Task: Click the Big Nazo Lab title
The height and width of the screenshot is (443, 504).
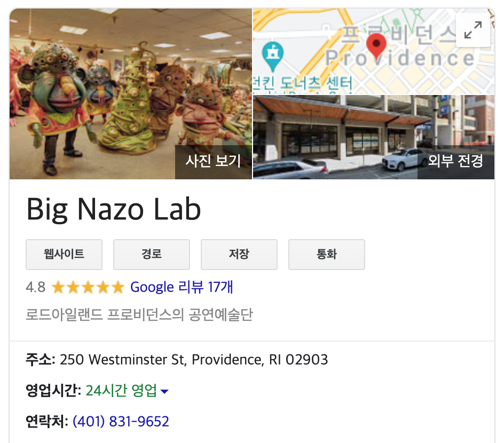Action: (114, 209)
